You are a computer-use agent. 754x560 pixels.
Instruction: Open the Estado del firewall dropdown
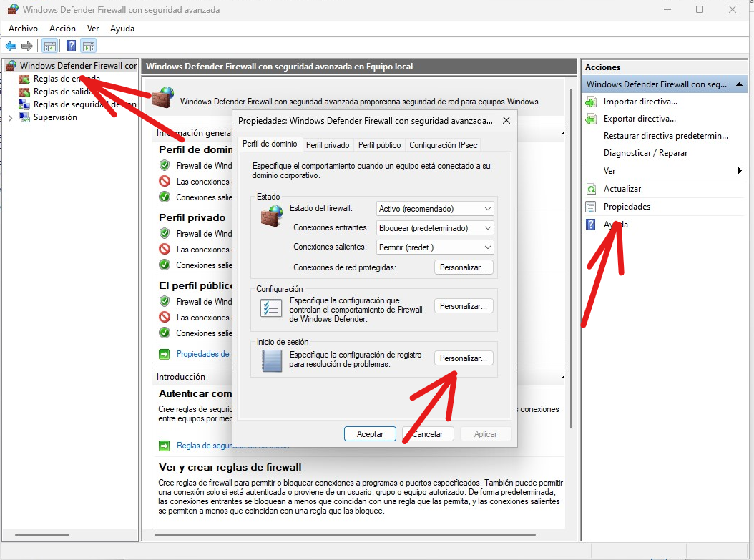pos(435,209)
